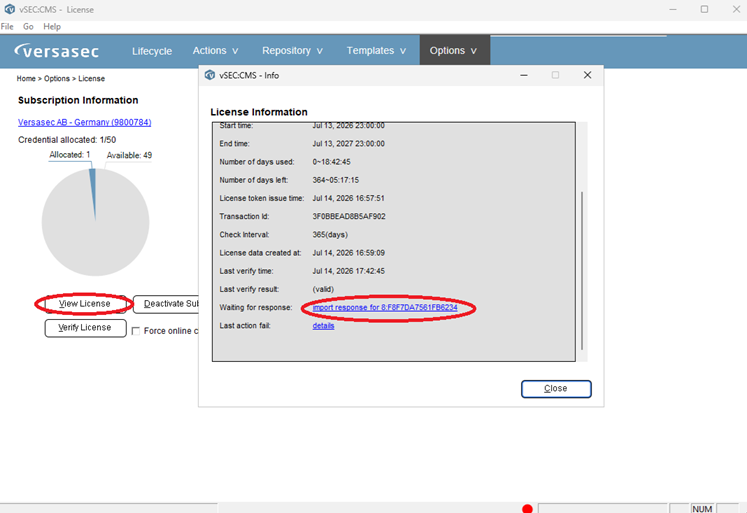This screenshot has width=747, height=513.
Task: Minimize the vSEC:CMS Info dialog
Action: point(524,75)
